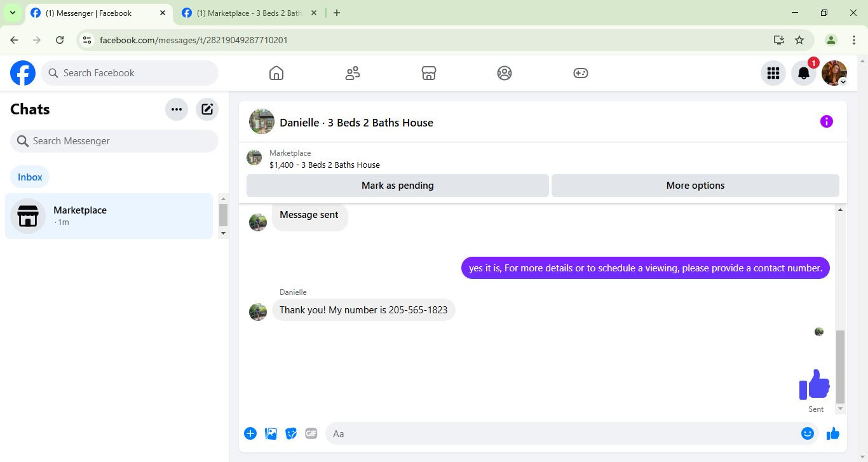Switch to the Marketplace browser tab
This screenshot has height=462, width=868.
[x=249, y=13]
